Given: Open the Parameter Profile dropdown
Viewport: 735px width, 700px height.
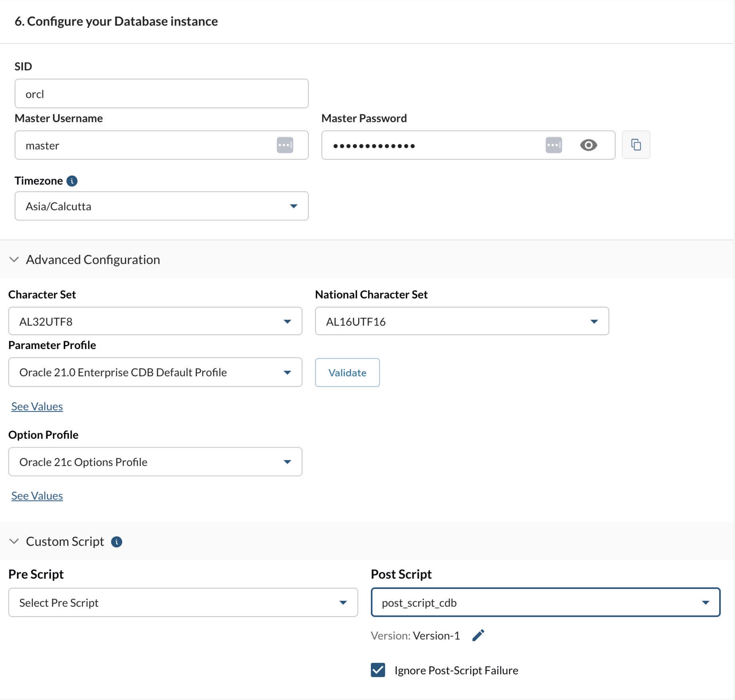Looking at the screenshot, I should [x=155, y=372].
